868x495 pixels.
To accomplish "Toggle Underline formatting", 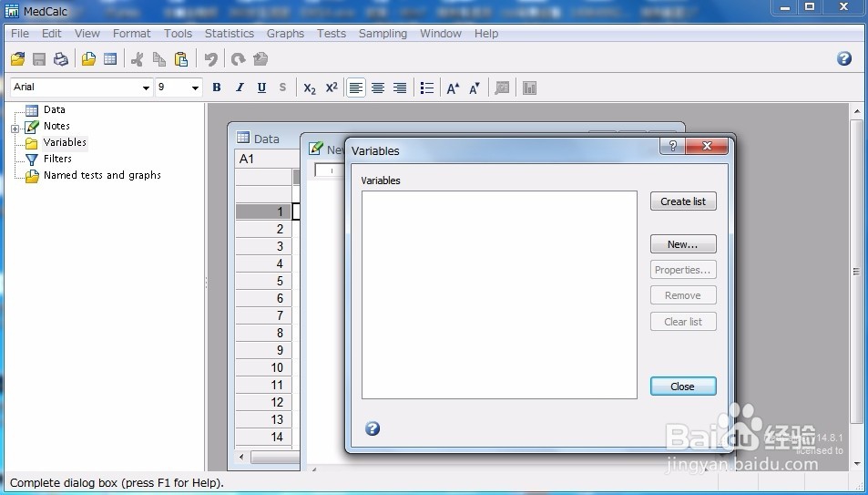I will pos(261,88).
